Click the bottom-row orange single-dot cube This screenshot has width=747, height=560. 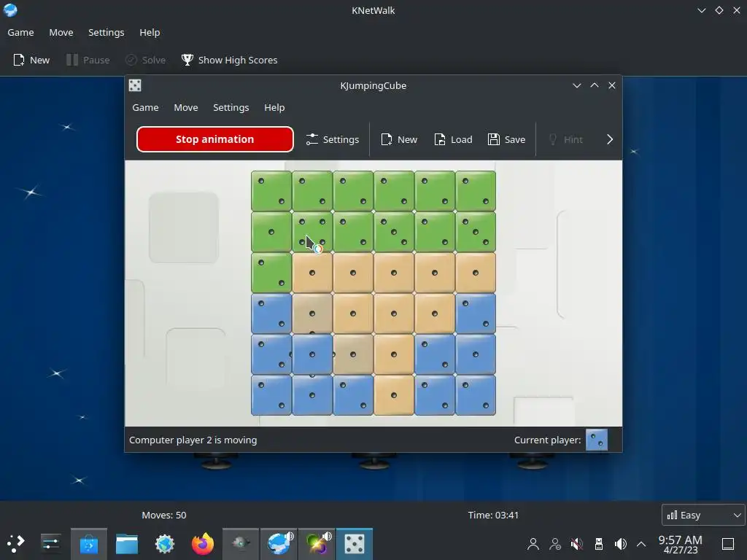pyautogui.click(x=394, y=395)
